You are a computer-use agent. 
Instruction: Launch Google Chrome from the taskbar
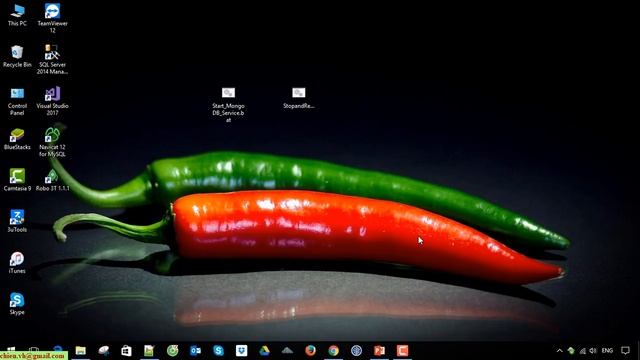click(333, 350)
